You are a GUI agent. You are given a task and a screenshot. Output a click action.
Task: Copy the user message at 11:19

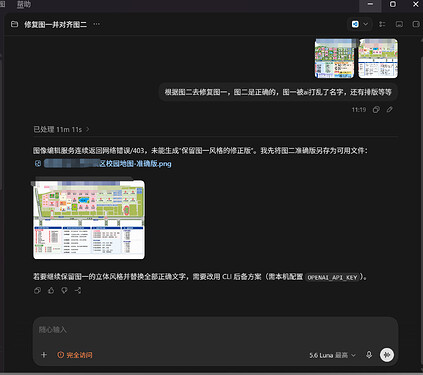(376, 110)
